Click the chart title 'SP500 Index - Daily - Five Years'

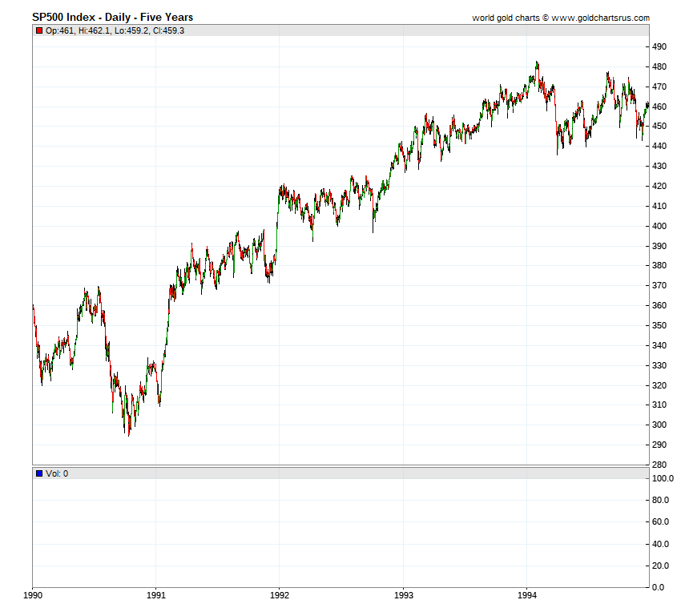(x=112, y=18)
